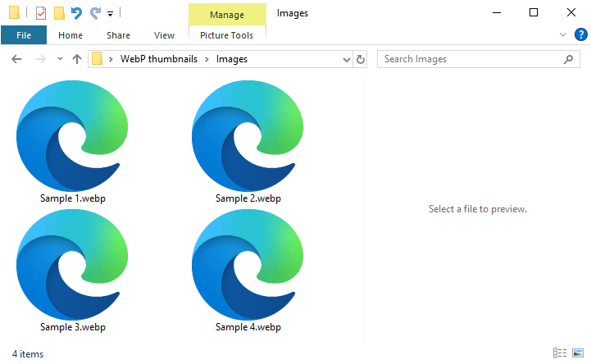Refresh the Images folder
591x364 pixels.
pyautogui.click(x=361, y=60)
